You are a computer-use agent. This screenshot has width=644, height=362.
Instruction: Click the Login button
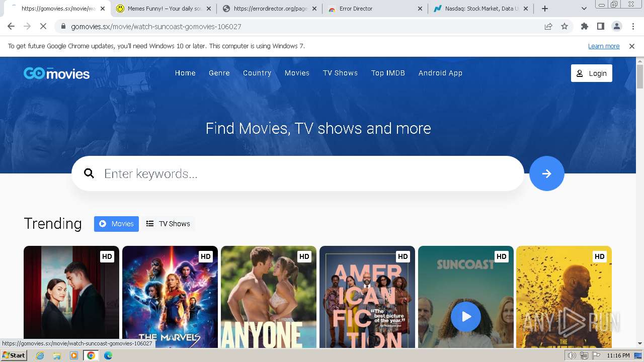coord(592,73)
